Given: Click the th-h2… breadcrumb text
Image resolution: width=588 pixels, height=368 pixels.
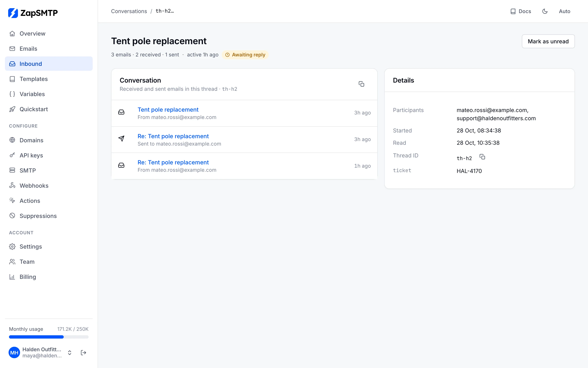Looking at the screenshot, I should 165,11.
